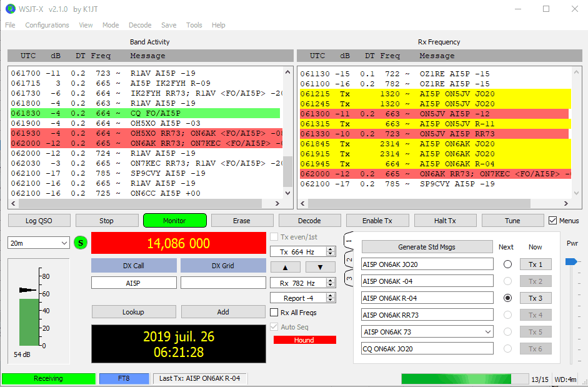Click the Log QSO button
Image resolution: width=588 pixels, height=387 pixels.
point(39,221)
